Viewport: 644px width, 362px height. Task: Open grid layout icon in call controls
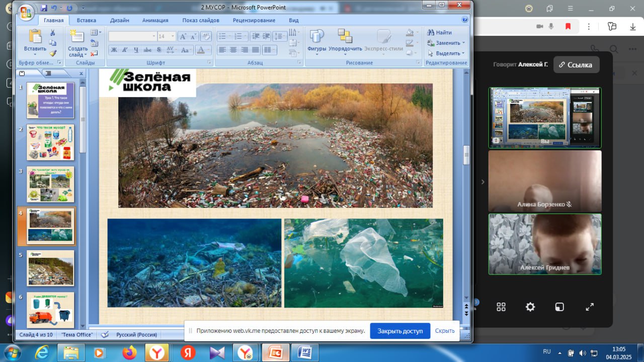pos(501,307)
